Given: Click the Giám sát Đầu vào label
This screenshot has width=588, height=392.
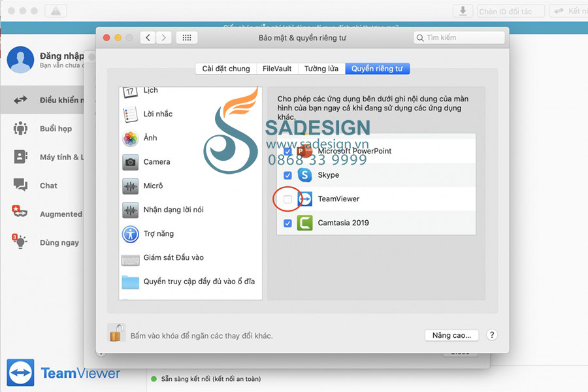Looking at the screenshot, I should pyautogui.click(x=174, y=257).
